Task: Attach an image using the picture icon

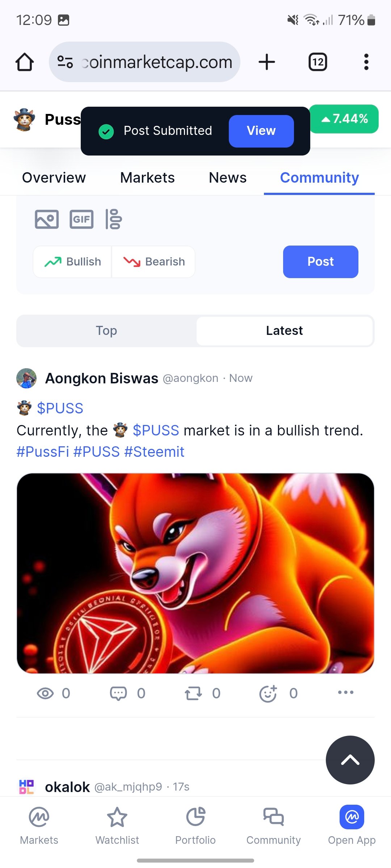Action: coord(47,219)
